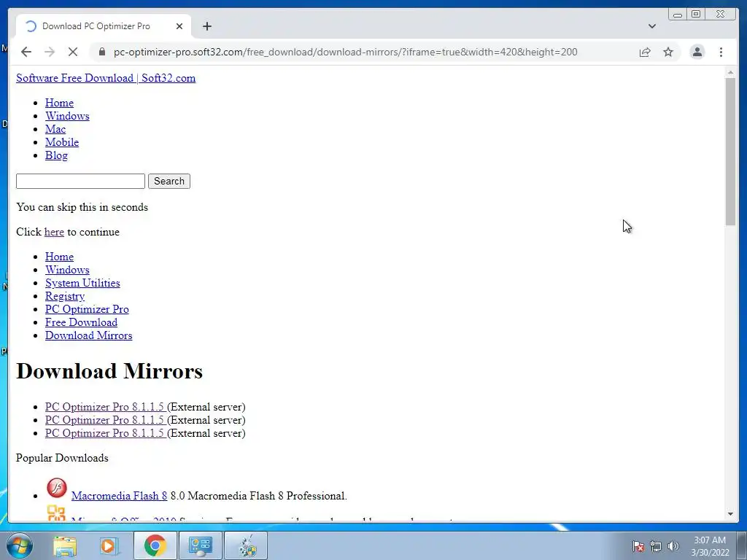Stop page loading with the X button
This screenshot has width=747, height=560.
coord(73,52)
